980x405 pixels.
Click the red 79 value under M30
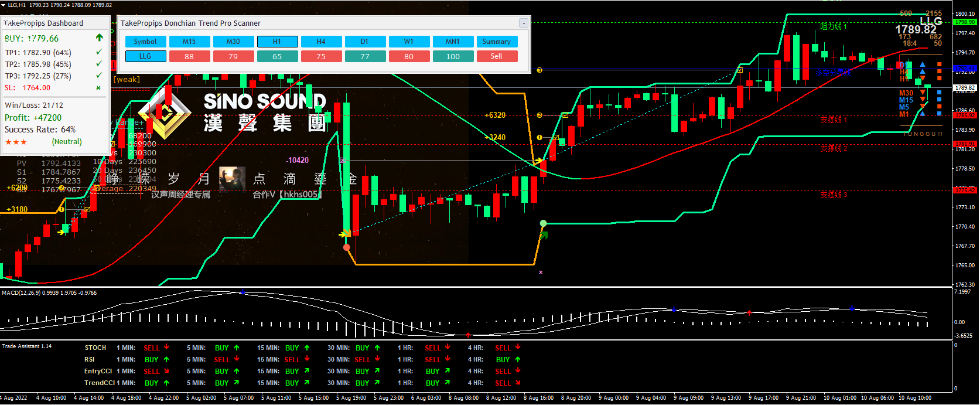click(233, 56)
